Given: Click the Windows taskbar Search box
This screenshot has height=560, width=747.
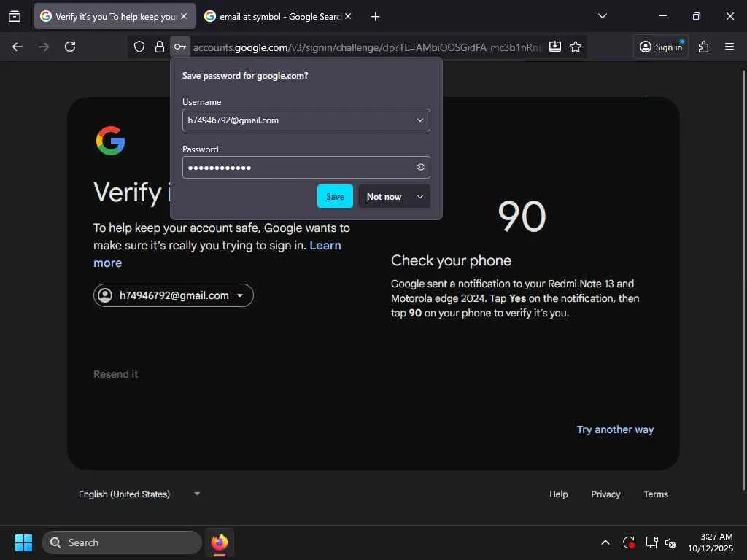Looking at the screenshot, I should click(x=122, y=542).
